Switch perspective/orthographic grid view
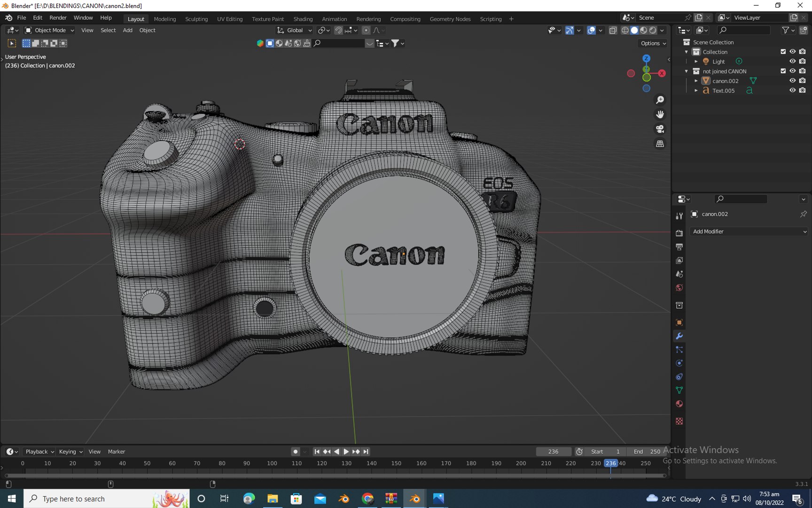Image resolution: width=812 pixels, height=508 pixels. pos(660,143)
